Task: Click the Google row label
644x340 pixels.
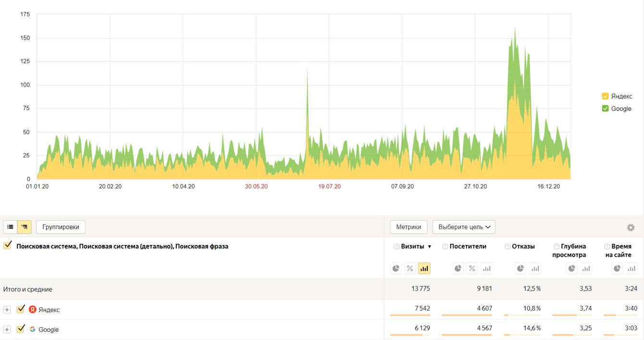Action: point(49,329)
